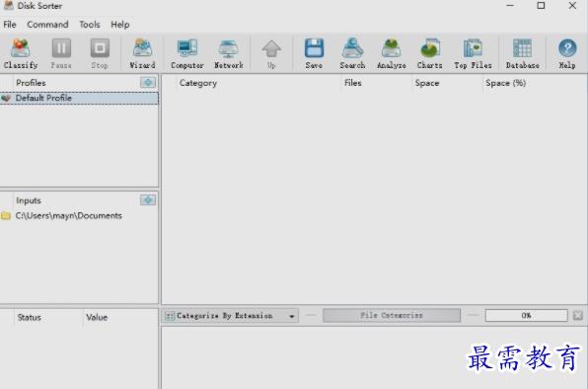This screenshot has width=588, height=389.
Task: Click the Stop toolbar icon
Action: 100,53
